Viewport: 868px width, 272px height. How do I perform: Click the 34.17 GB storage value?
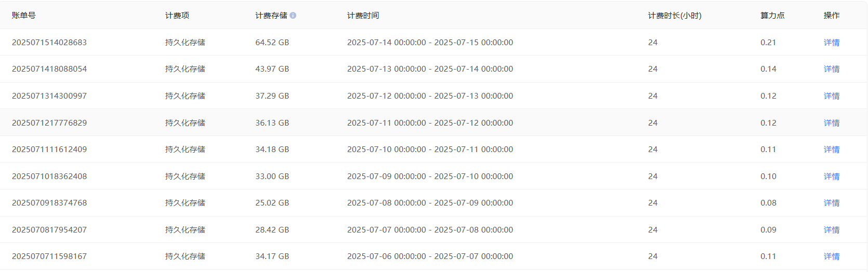[272, 256]
